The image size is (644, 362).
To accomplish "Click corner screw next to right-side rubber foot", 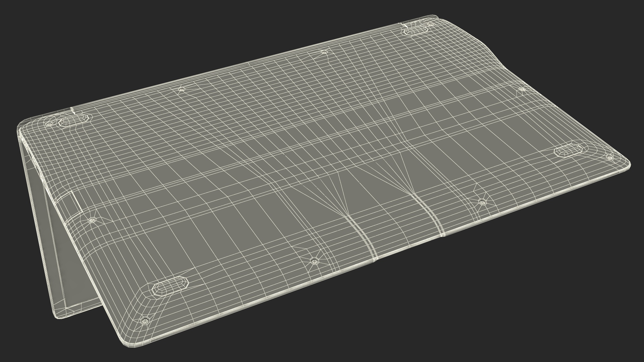I will 610,158.
